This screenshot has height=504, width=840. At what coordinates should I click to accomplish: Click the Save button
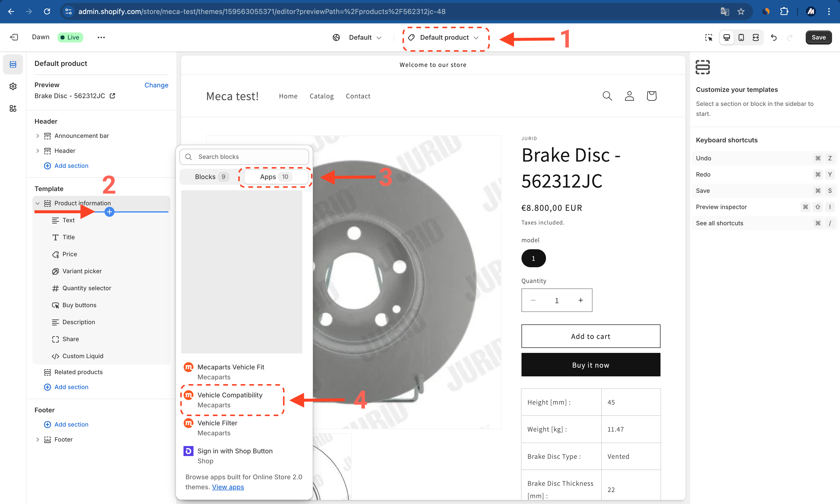818,37
